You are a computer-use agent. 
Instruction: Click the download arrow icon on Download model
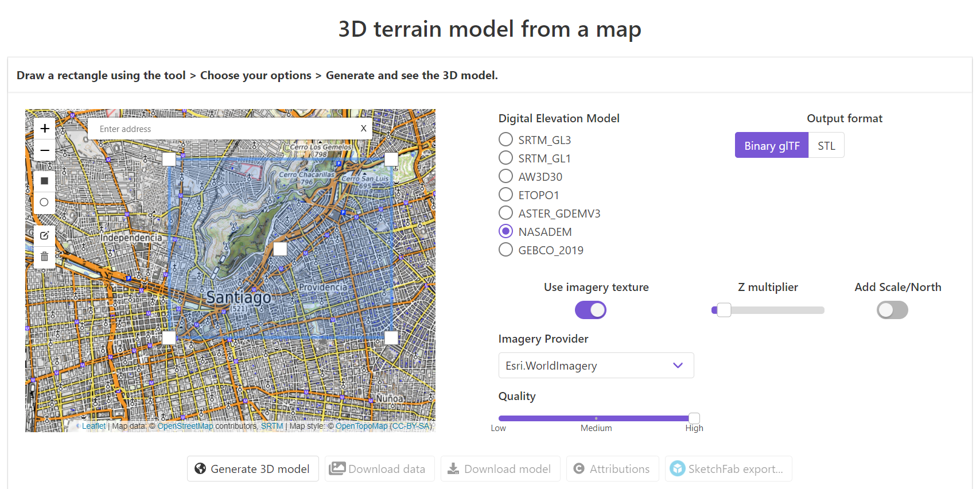(x=453, y=468)
